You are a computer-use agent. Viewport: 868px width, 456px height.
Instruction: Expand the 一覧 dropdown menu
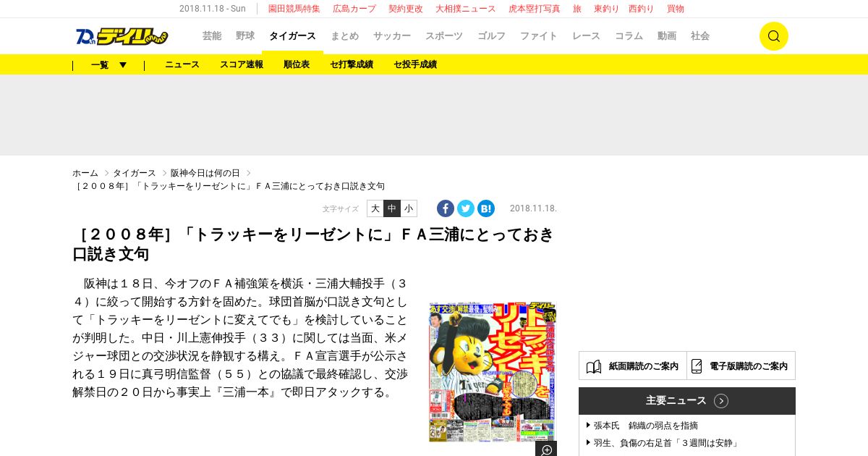[109, 64]
